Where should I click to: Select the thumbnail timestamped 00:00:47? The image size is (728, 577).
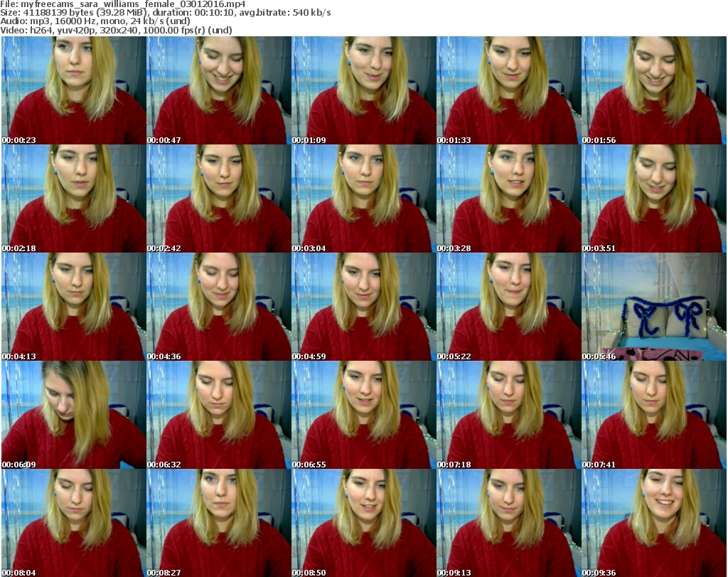(x=219, y=90)
